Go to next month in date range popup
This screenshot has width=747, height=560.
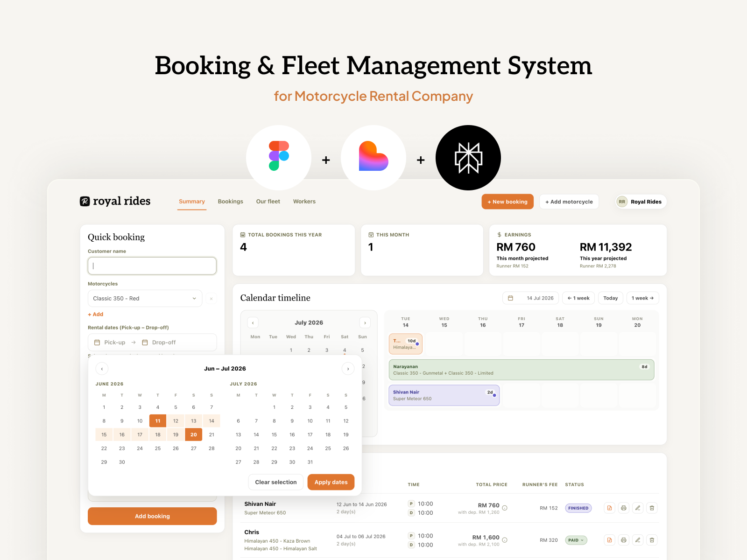coord(348,369)
